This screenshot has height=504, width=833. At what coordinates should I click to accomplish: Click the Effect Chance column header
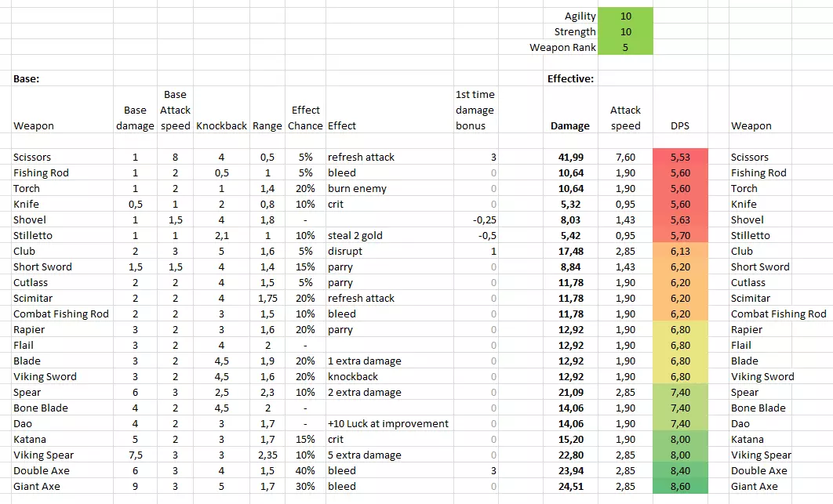coord(305,118)
